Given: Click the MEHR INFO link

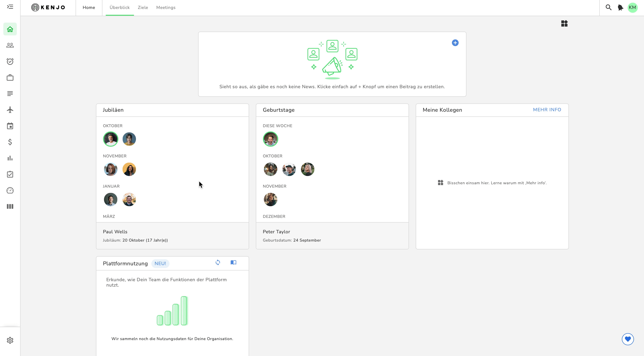Looking at the screenshot, I should pyautogui.click(x=547, y=110).
